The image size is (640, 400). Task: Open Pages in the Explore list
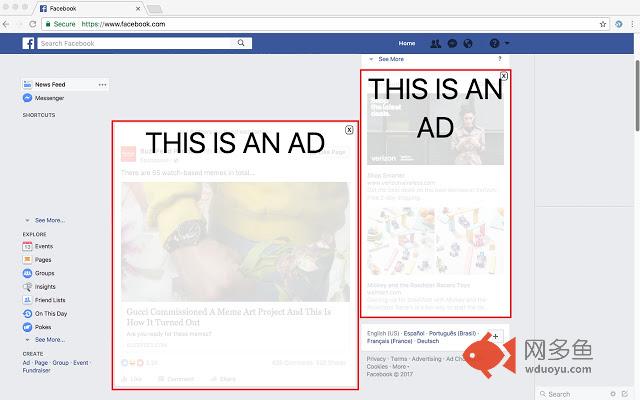tap(43, 260)
